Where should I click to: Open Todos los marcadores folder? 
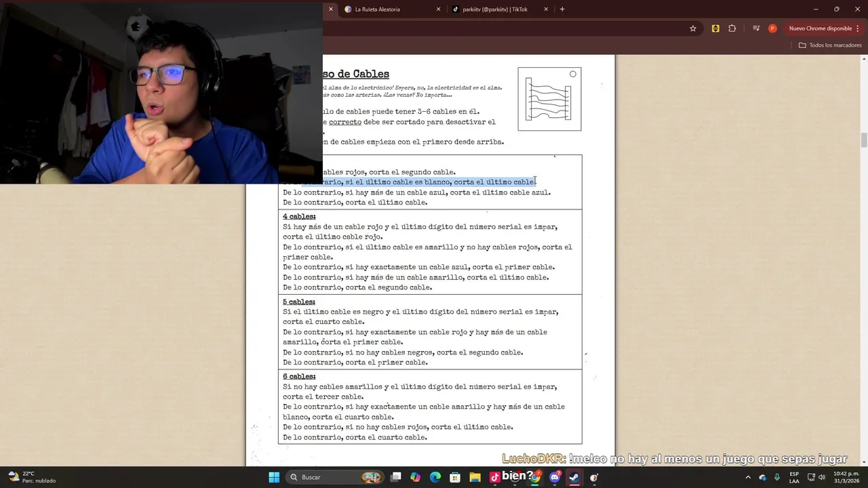830,45
